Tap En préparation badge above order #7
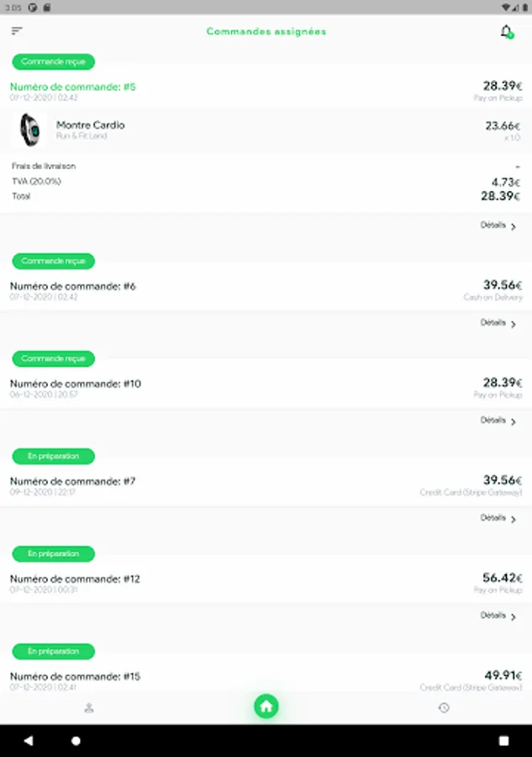 (x=54, y=456)
